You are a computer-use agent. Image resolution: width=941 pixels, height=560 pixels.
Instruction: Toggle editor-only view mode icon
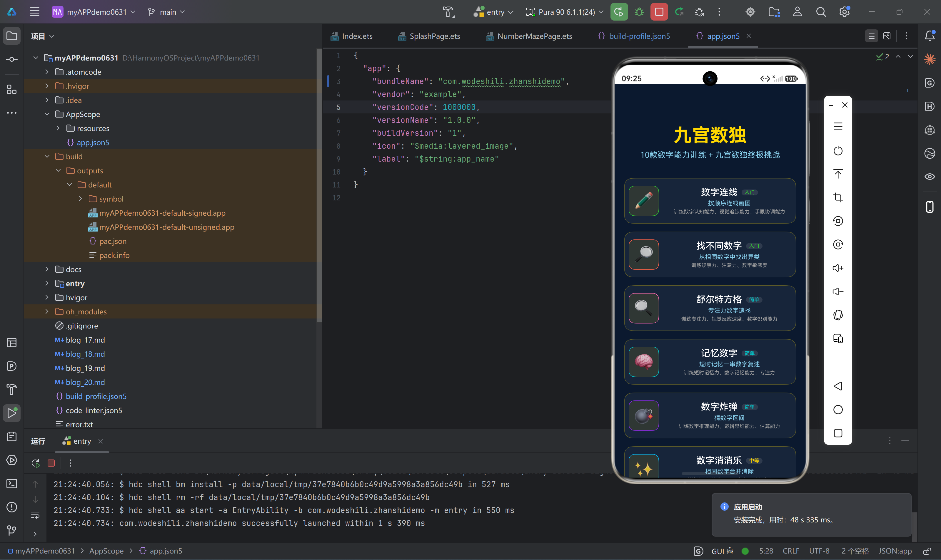click(x=871, y=36)
